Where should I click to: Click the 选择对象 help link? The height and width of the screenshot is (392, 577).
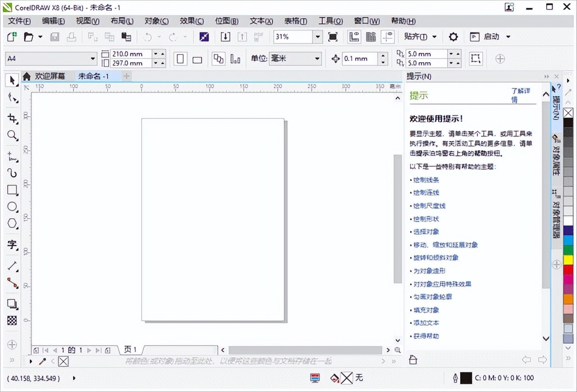pyautogui.click(x=426, y=232)
